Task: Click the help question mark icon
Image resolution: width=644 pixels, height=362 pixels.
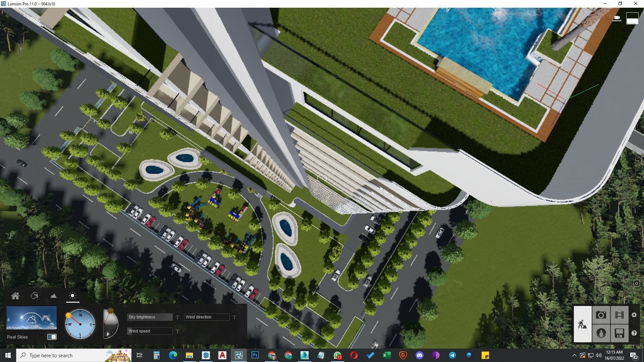Action: click(x=634, y=333)
